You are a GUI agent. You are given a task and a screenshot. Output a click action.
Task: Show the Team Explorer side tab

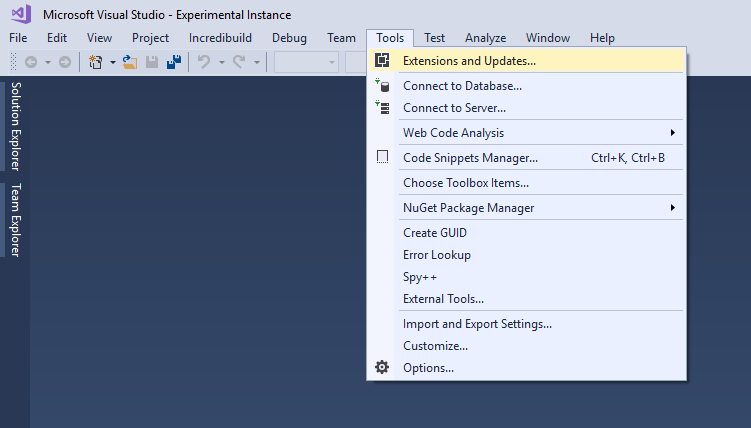point(15,220)
